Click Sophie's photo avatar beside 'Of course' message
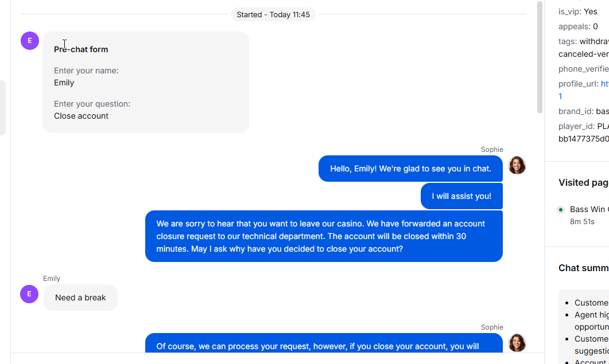The image size is (609, 364). tap(517, 343)
